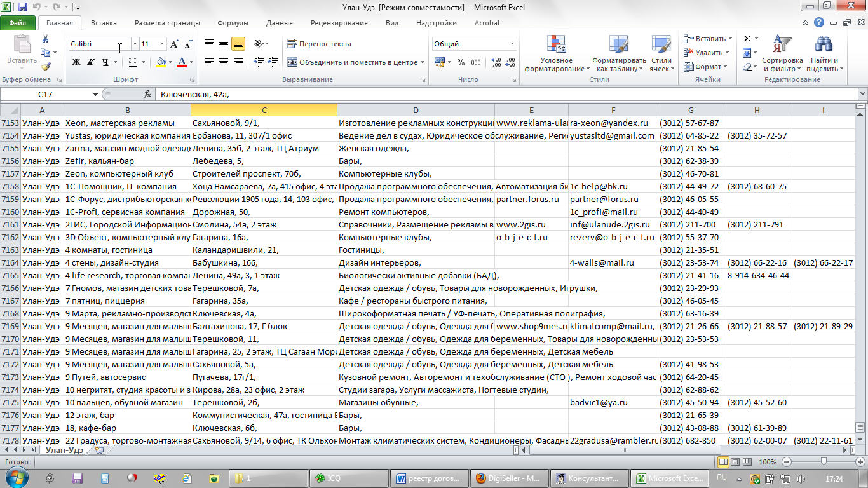Click the Increase Indent icon
Screen dimensions: 868x488
point(272,62)
